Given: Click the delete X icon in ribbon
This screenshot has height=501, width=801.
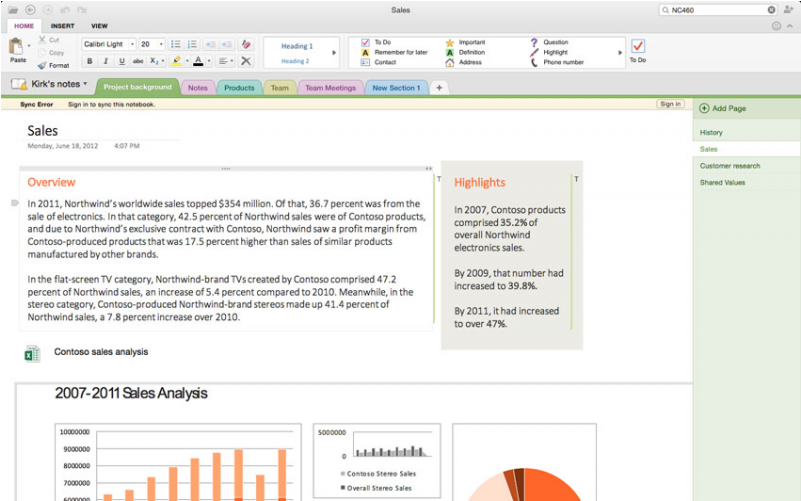Looking at the screenshot, I should tap(246, 61).
